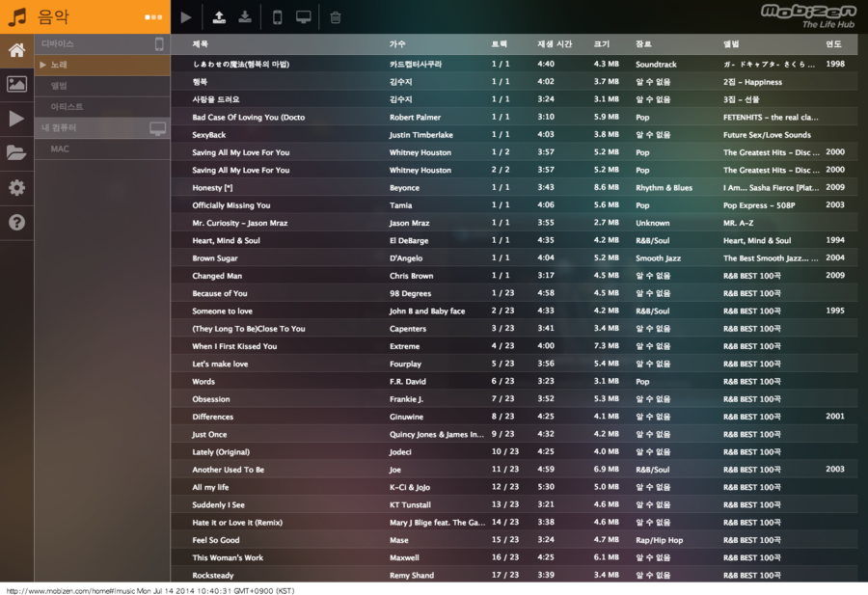Image resolution: width=868 pixels, height=595 pixels.
Task: Sort by the 트랙 column header
Action: (x=500, y=43)
